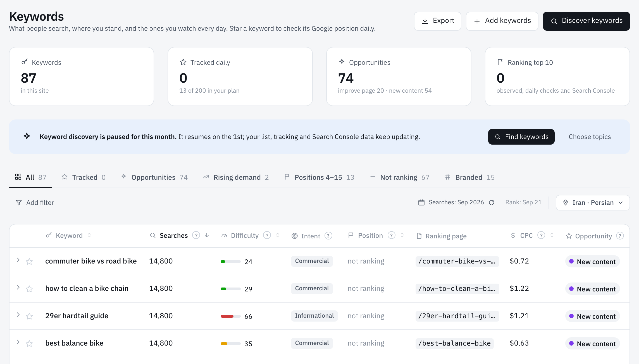
Task: Refresh the Searches Sep 2026 data icon
Action: coord(492,203)
